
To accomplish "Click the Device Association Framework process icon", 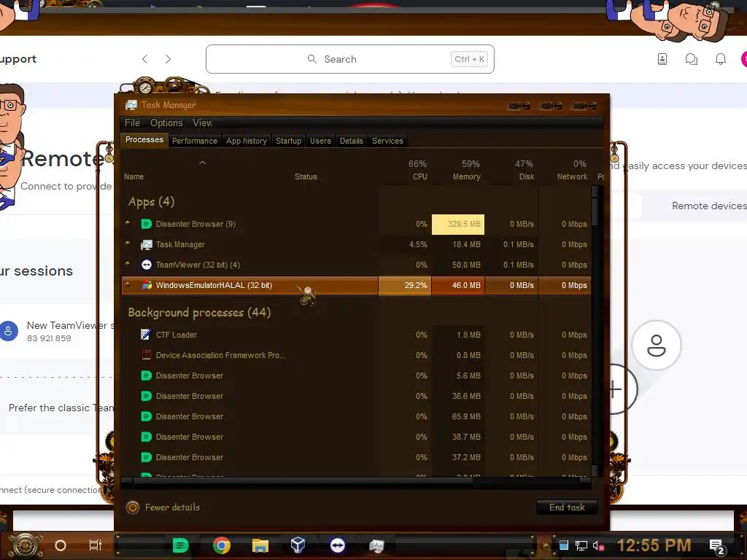I will (x=146, y=355).
